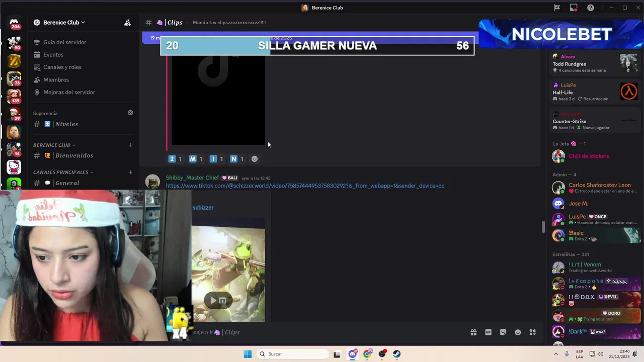644x362 pixels.
Task: Click the schizzer author link in embed
Action: (x=203, y=208)
